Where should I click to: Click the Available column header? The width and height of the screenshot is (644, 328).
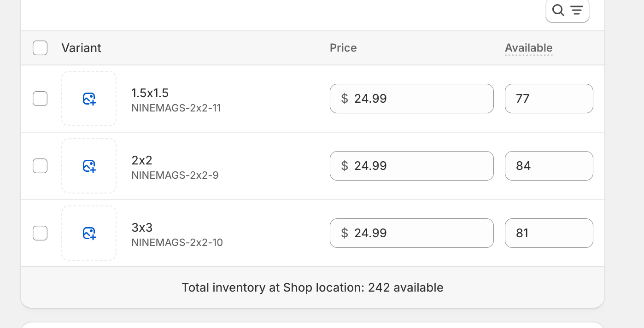point(528,48)
